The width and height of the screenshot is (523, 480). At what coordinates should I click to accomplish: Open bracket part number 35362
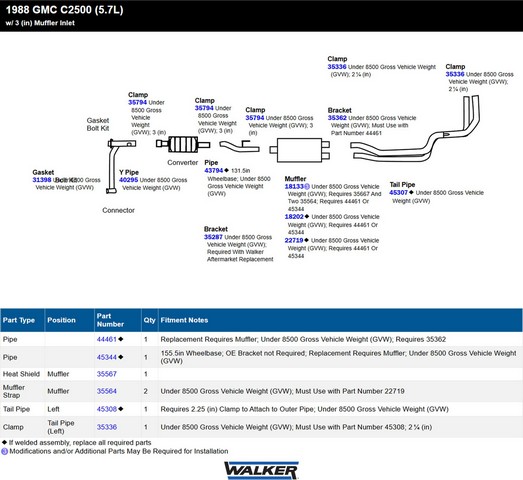337,118
